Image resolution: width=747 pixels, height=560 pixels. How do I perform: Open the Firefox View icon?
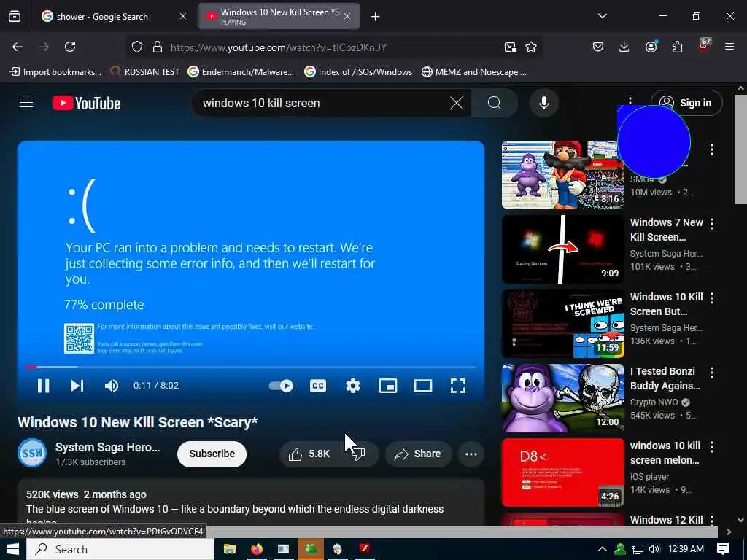tap(15, 16)
